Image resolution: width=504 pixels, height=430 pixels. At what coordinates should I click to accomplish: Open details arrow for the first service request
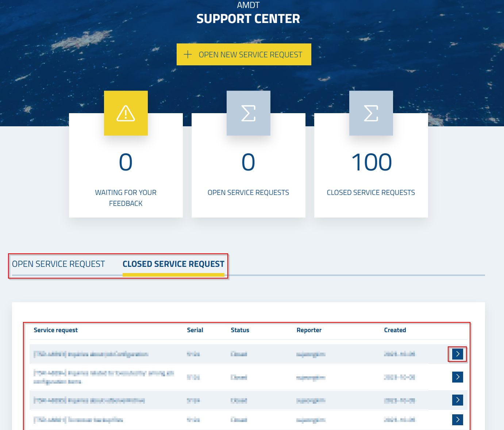457,354
